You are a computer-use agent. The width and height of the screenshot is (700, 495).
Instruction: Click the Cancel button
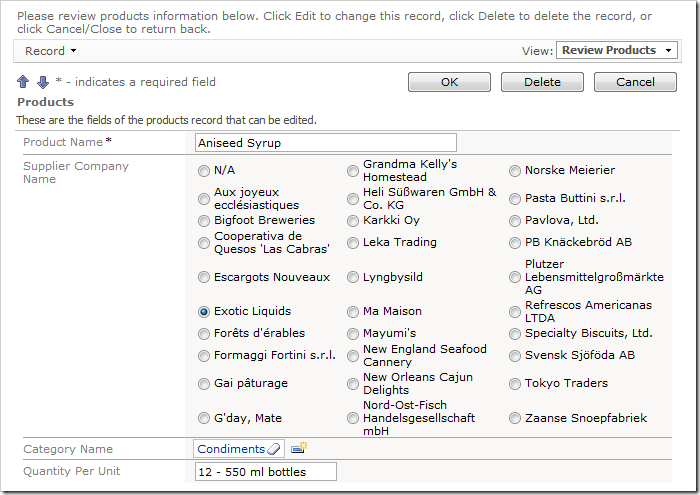[x=635, y=82]
